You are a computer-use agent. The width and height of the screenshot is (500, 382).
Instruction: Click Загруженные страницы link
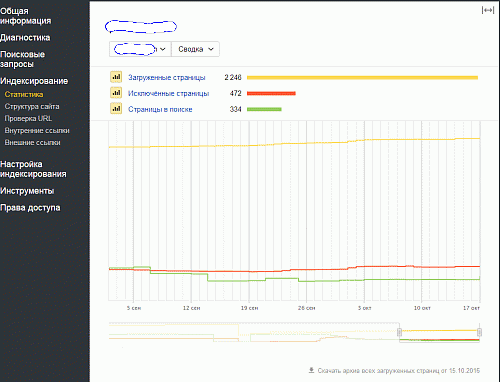[x=167, y=77]
